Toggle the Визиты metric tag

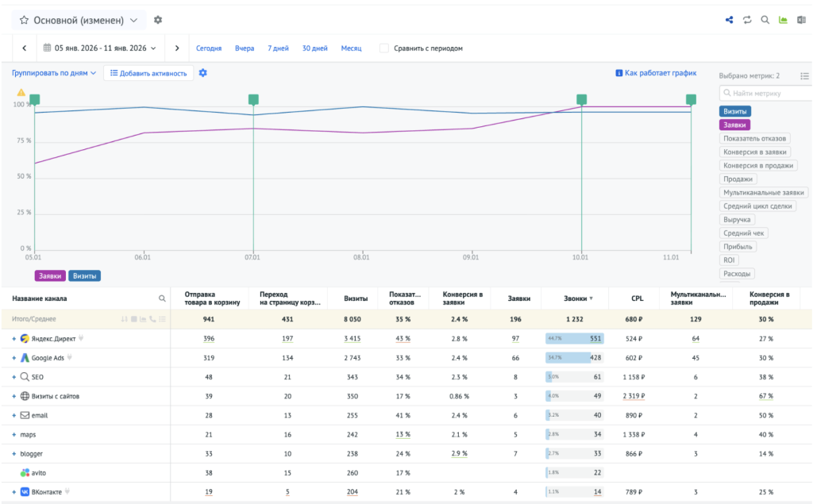point(734,111)
